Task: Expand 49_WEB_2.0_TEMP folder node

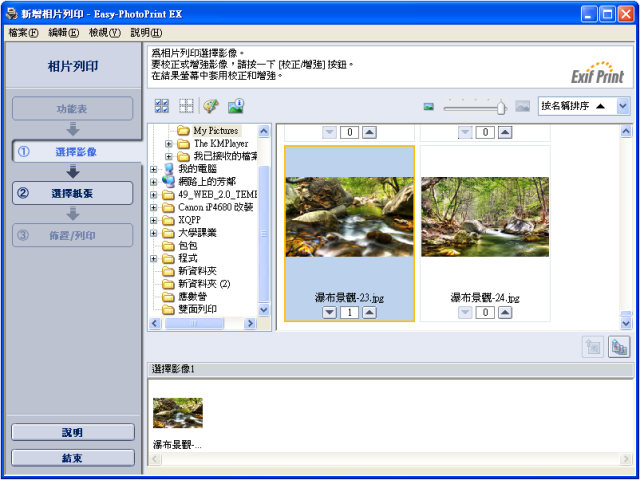Action: click(x=153, y=195)
